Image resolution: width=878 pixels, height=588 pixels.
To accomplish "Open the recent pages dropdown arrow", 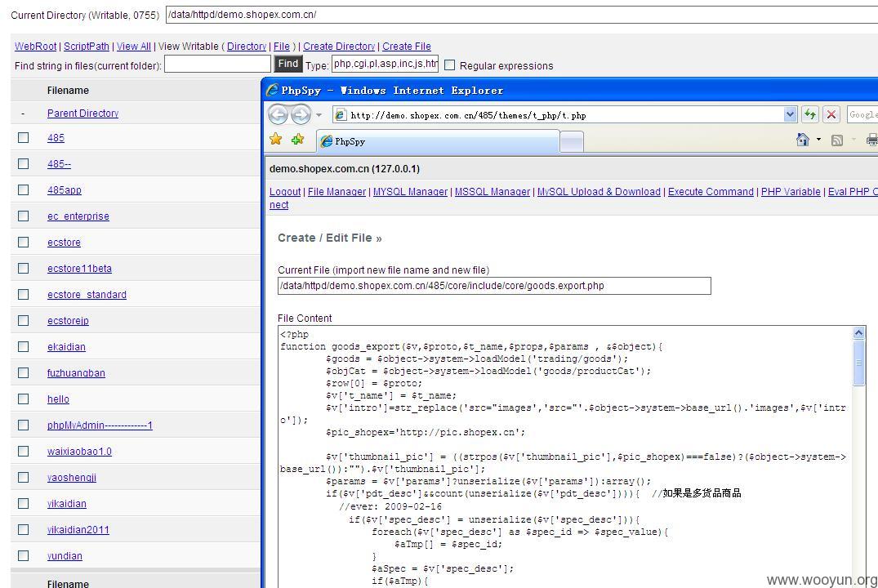I will (x=319, y=115).
